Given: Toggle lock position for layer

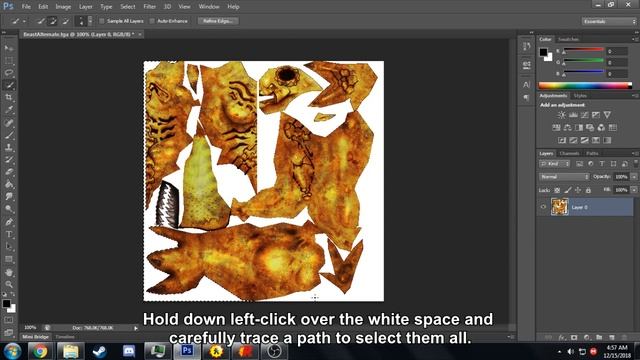Looking at the screenshot, I should point(578,190).
